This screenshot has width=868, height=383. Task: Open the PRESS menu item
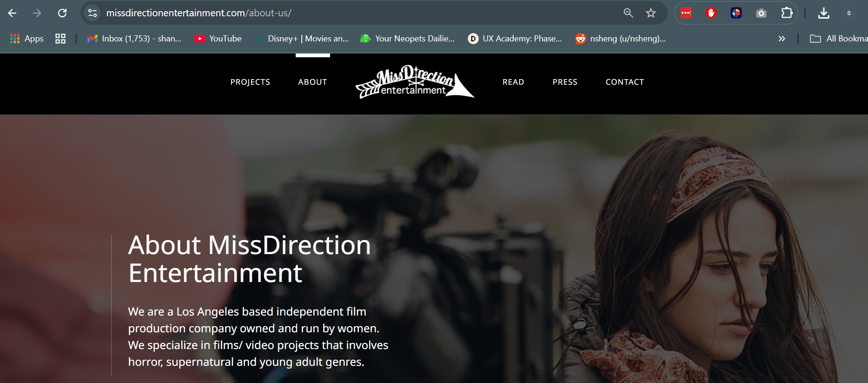coord(565,82)
